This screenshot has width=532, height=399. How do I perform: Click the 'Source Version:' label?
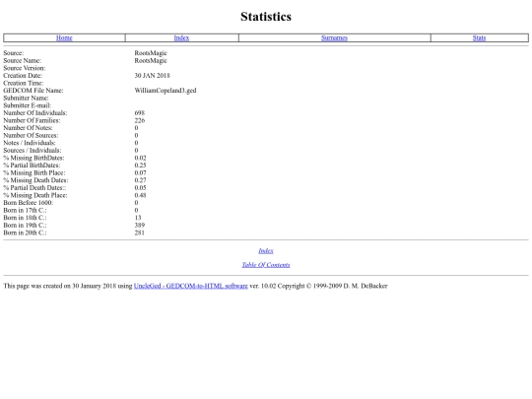[25, 68]
